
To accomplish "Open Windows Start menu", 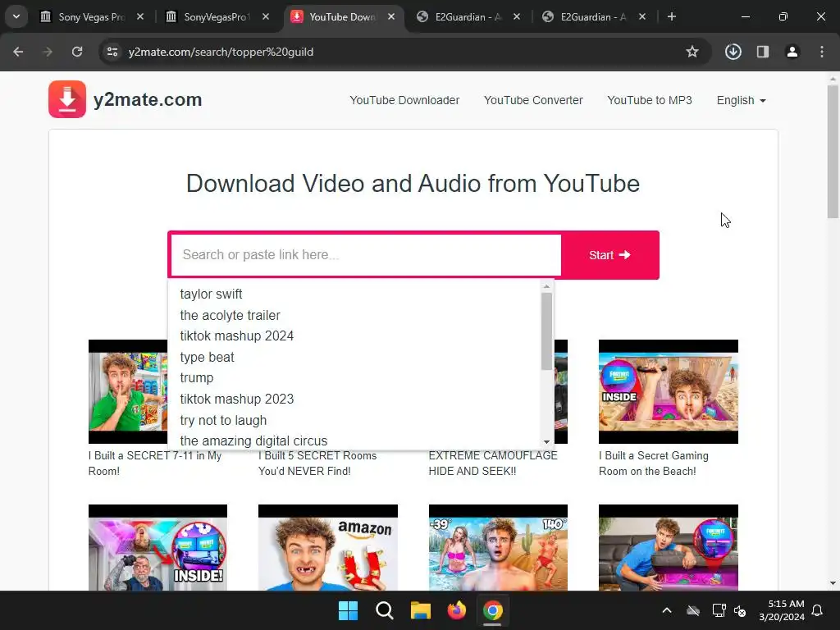I will click(348, 610).
